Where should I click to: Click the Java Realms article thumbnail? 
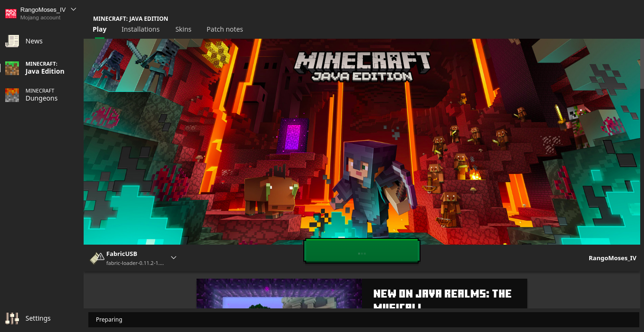279,294
